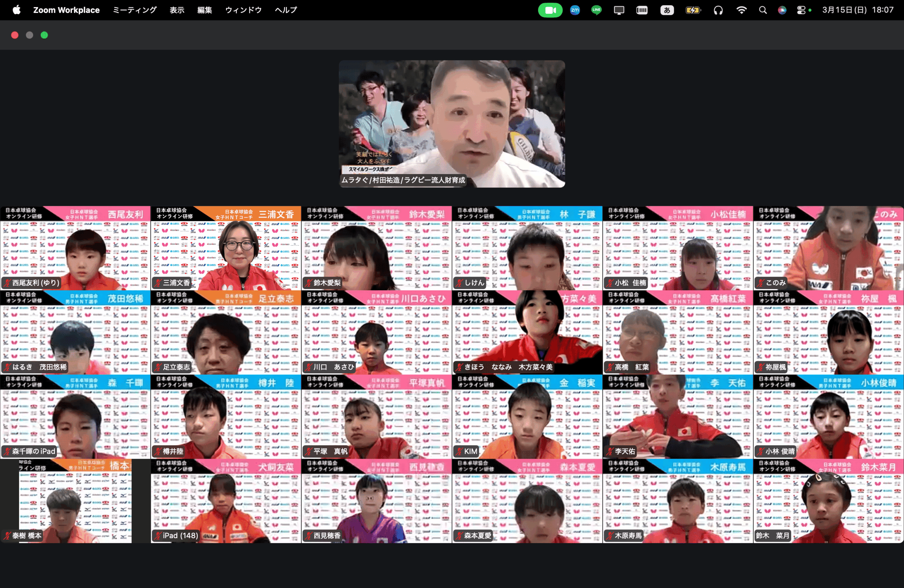Click the date and time display

click(858, 10)
